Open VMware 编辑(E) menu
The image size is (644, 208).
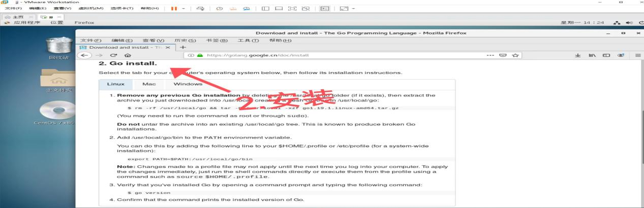pos(37,8)
